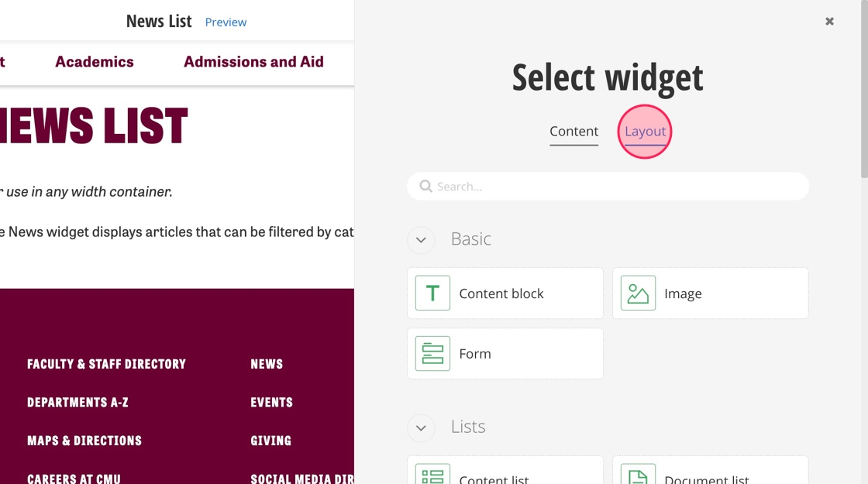Open the Preview link
The height and width of the screenshot is (484, 868).
click(226, 22)
